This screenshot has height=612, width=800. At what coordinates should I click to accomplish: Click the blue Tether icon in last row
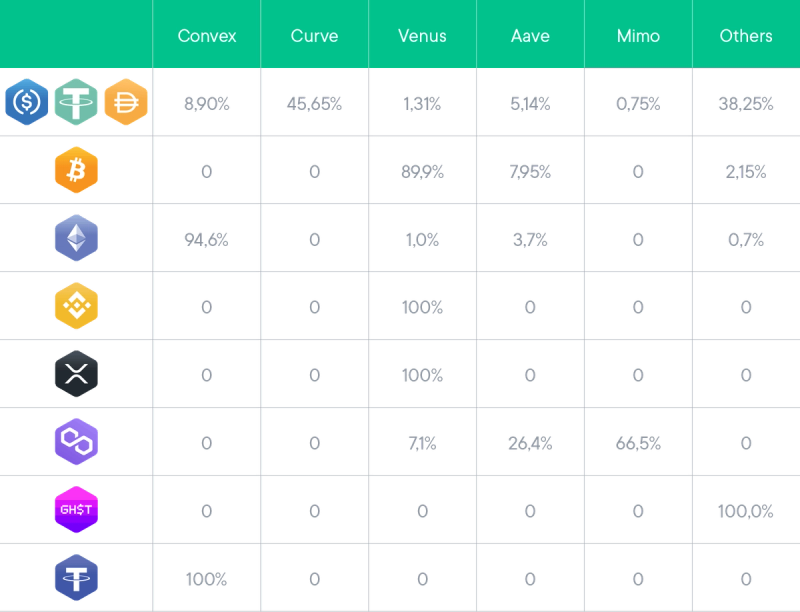coord(77,577)
